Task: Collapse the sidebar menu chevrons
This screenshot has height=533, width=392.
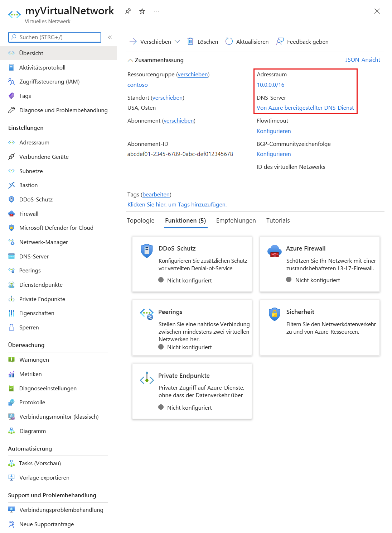Action: 110,37
